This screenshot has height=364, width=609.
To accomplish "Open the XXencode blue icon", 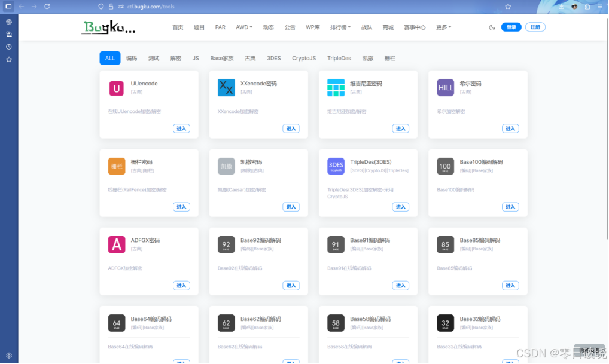I will [226, 88].
